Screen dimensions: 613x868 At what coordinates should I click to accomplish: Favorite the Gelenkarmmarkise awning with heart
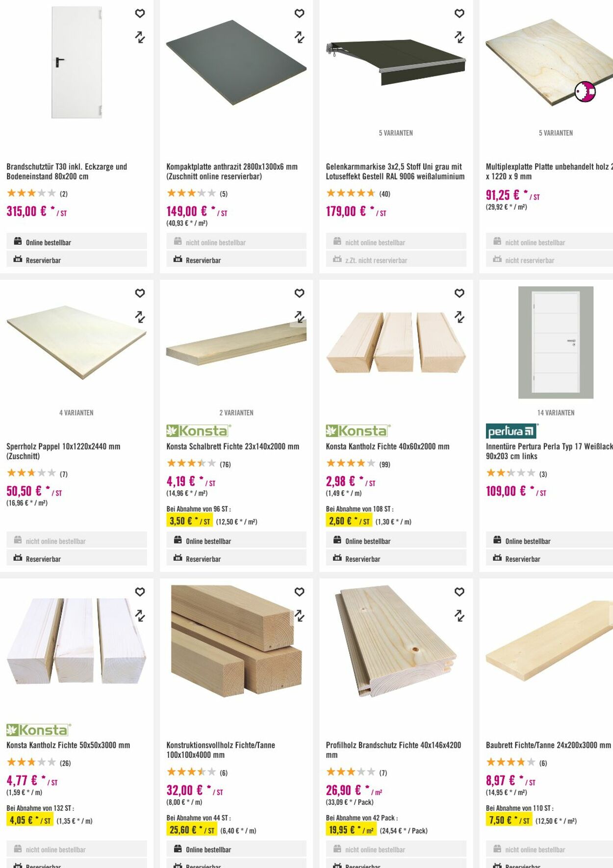pos(459,14)
